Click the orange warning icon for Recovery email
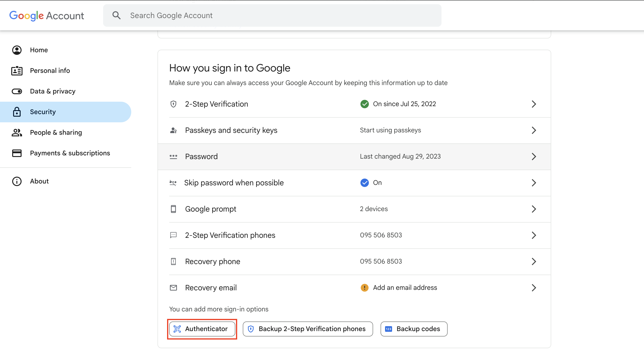 coord(364,288)
